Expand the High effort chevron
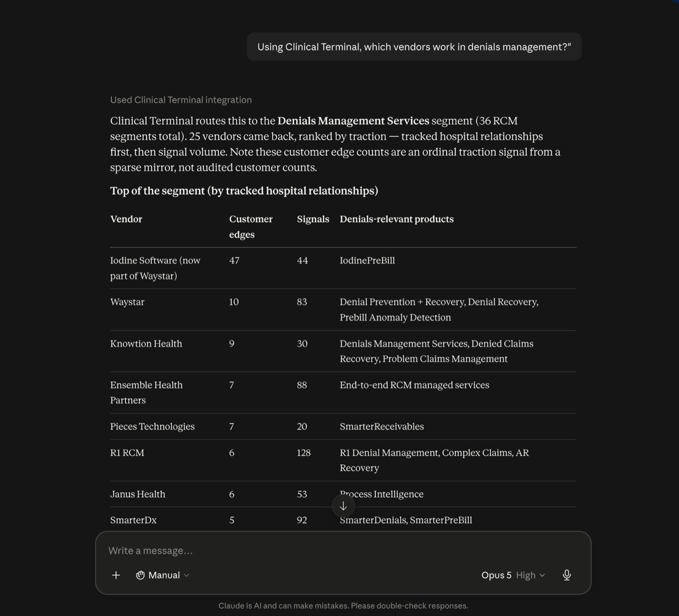Image resolution: width=679 pixels, height=616 pixels. pos(542,575)
